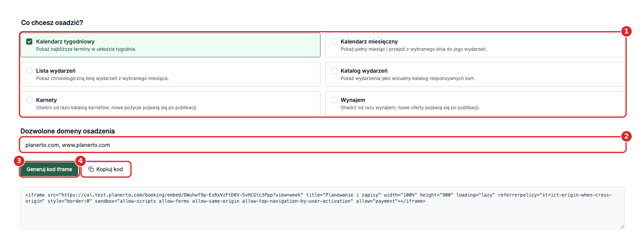Click the 'Katalog wydarzeń' title text
The height and width of the screenshot is (245, 644).
(x=364, y=71)
